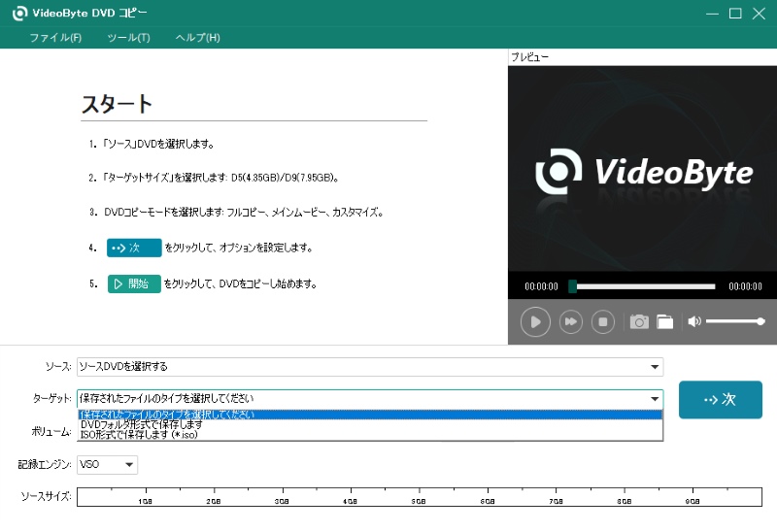Click the VideoByte logo in title bar
Viewport: 777px width, 532px height.
tap(19, 13)
